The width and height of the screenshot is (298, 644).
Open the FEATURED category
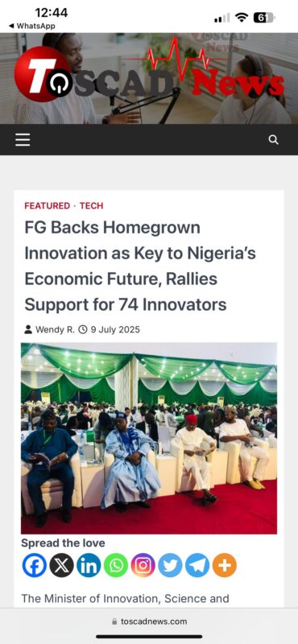tap(48, 206)
